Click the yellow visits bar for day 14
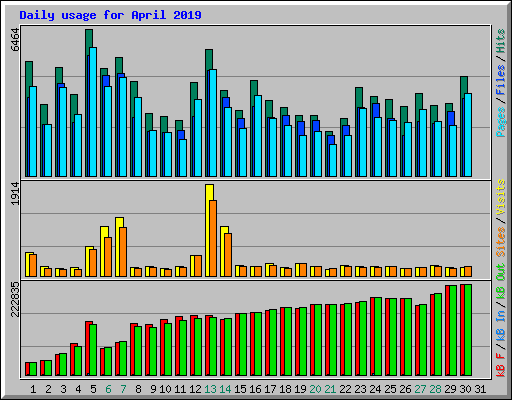Image resolution: width=512 pixels, height=400 pixels. [223, 251]
